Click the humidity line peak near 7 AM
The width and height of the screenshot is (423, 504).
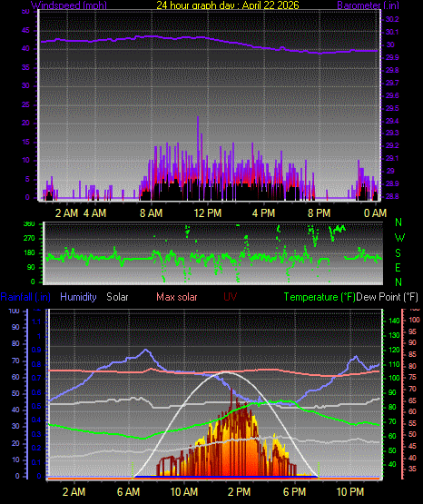coord(146,350)
